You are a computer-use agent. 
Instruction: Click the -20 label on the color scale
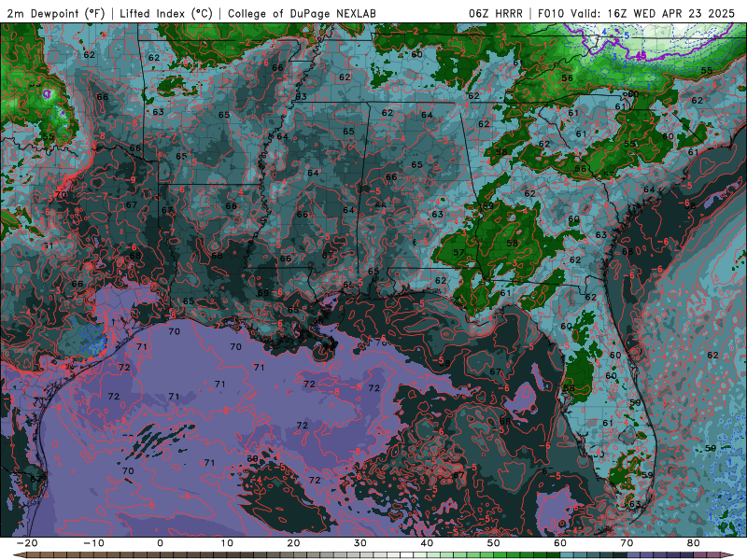click(x=27, y=543)
